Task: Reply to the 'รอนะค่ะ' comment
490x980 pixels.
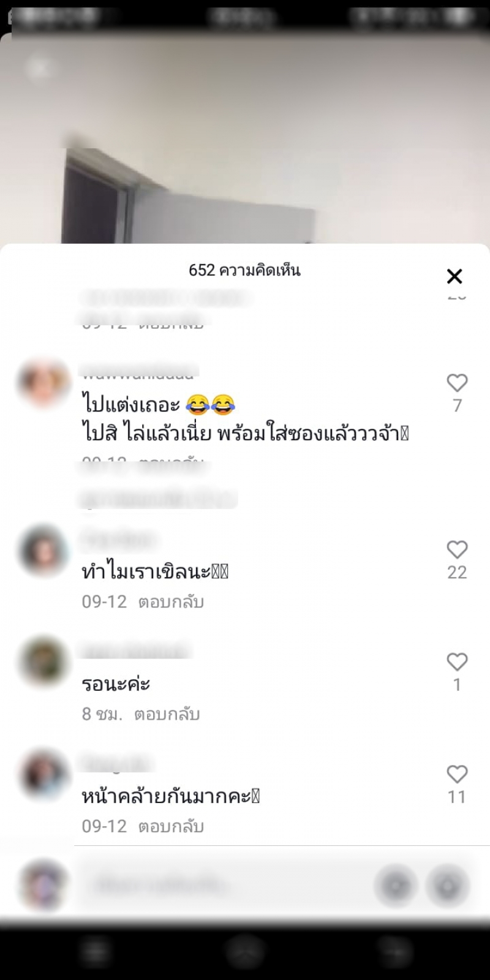Action: pos(167,714)
